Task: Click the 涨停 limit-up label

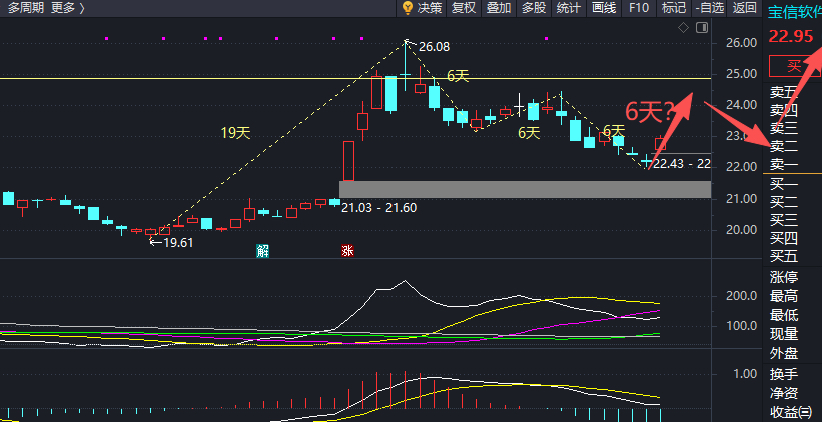Action: [x=784, y=277]
